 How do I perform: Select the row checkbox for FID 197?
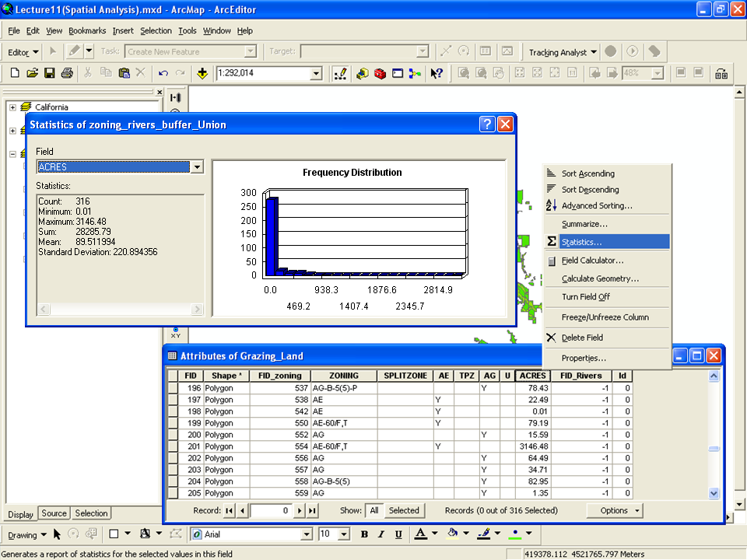[173, 400]
